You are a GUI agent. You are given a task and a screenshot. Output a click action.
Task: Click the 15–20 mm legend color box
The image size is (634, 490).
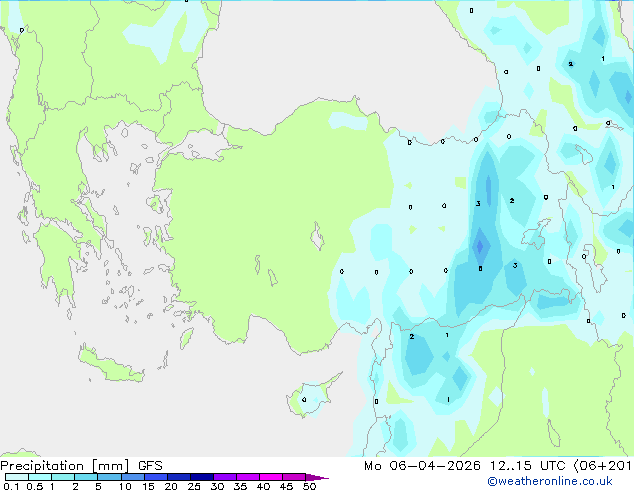155,477
